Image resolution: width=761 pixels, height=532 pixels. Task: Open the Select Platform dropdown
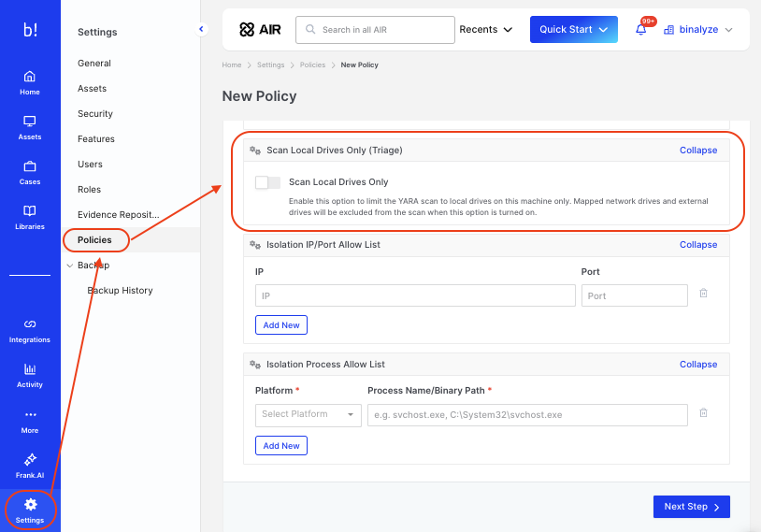308,414
